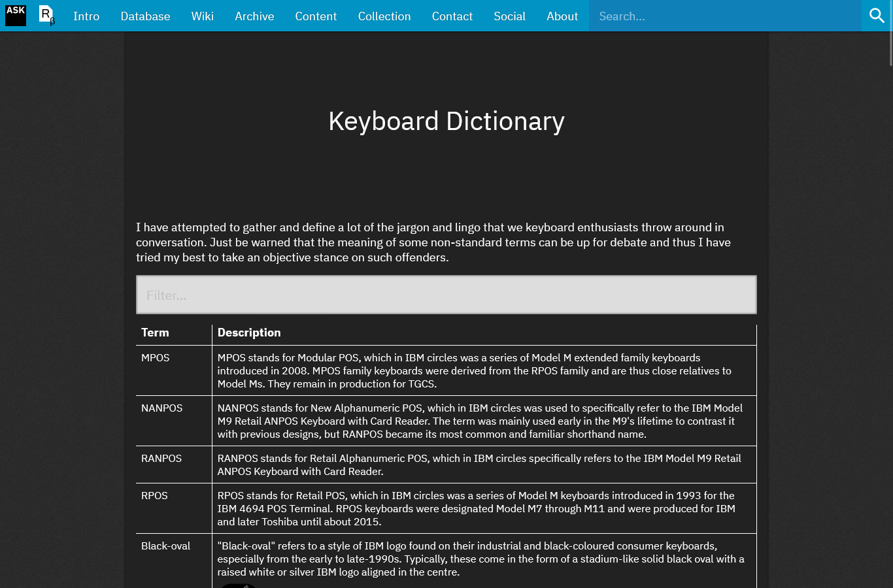This screenshot has height=588, width=893.
Task: Click the MPOS description starting 'MPOS stands for Modular POS'
Action: tap(484, 370)
